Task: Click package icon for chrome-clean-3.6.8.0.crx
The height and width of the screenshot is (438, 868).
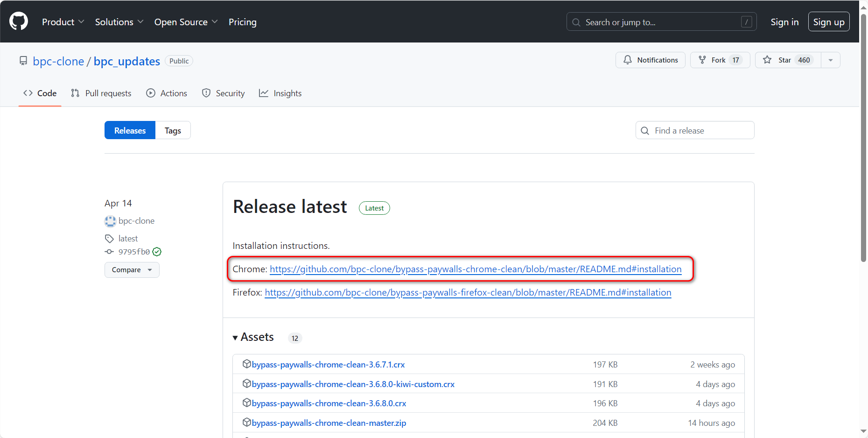Action: pyautogui.click(x=247, y=403)
